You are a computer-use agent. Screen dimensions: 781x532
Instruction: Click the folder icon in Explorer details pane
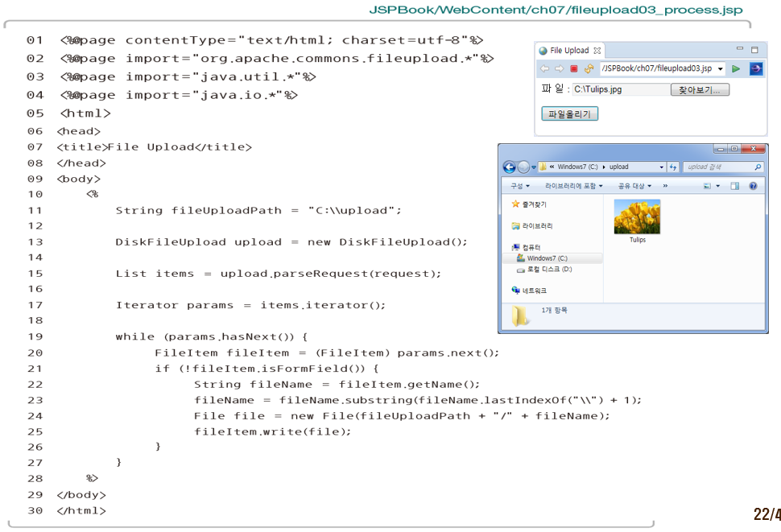(x=520, y=316)
